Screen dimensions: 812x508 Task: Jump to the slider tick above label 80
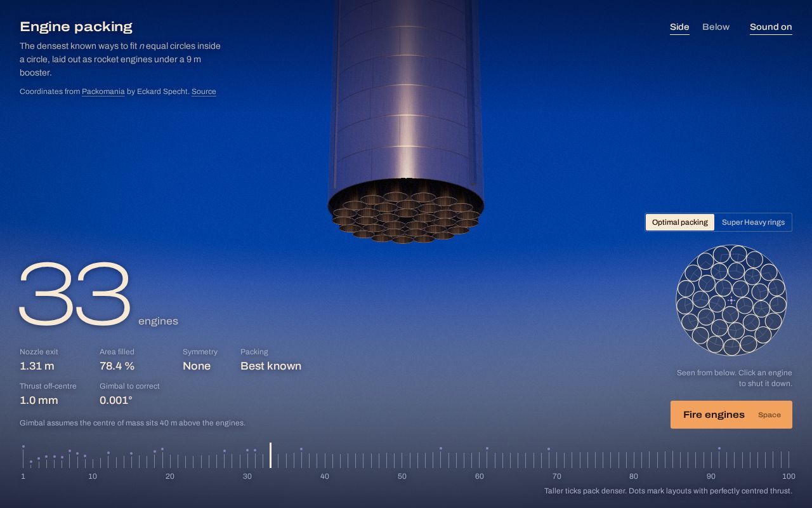tap(634, 460)
